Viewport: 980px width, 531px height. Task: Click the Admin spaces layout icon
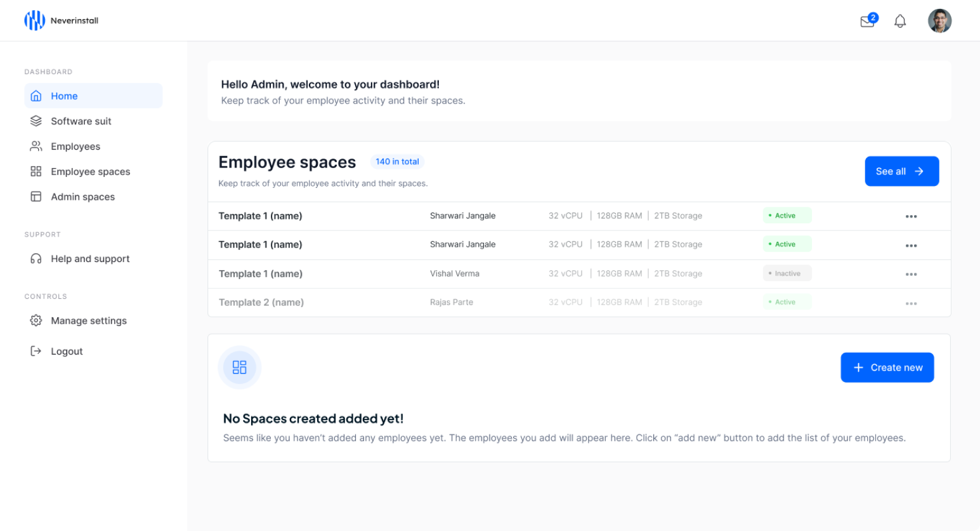(36, 197)
